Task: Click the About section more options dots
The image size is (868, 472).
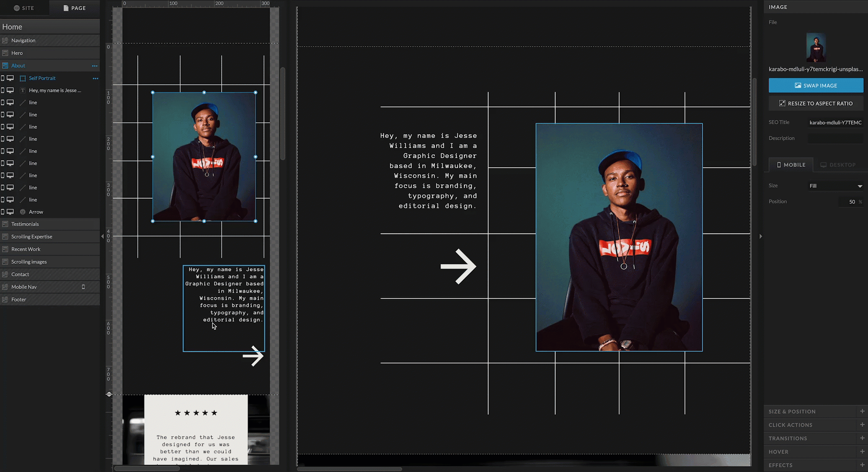Action: 95,66
